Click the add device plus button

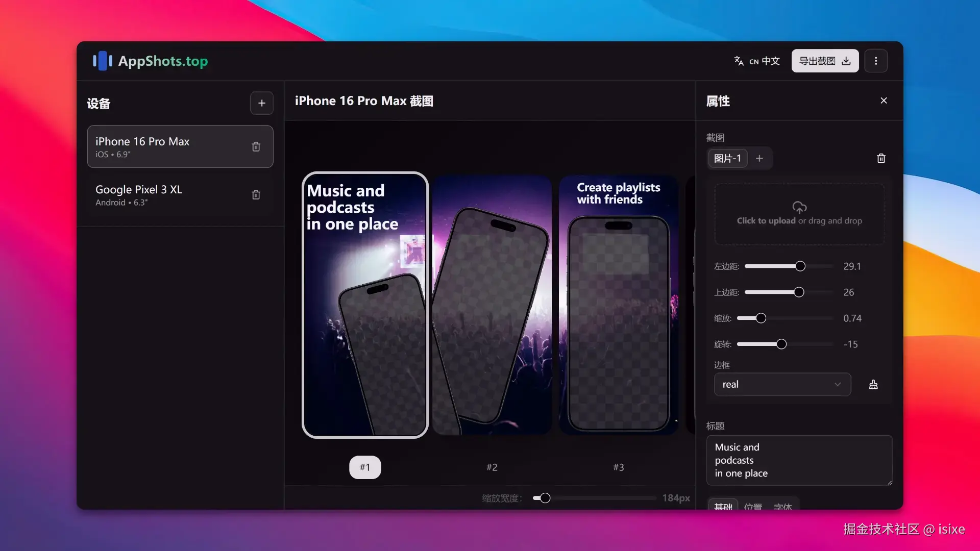pos(261,103)
